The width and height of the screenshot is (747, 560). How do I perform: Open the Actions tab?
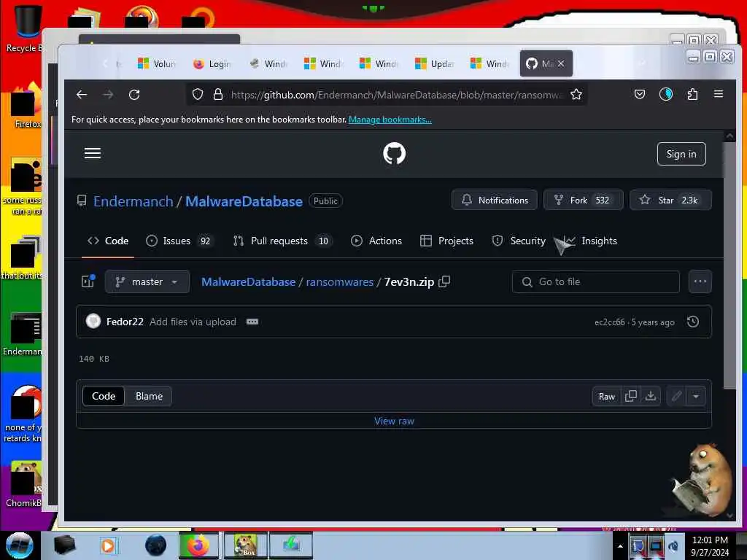pos(376,241)
